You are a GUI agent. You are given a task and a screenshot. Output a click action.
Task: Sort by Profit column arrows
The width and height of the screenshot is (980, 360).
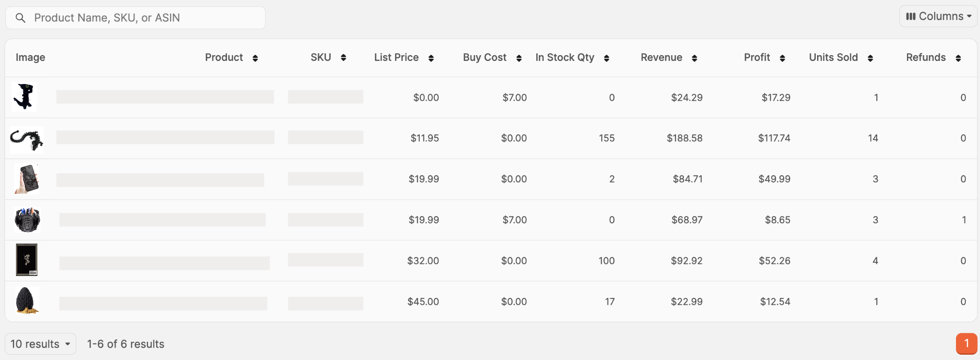pos(782,58)
